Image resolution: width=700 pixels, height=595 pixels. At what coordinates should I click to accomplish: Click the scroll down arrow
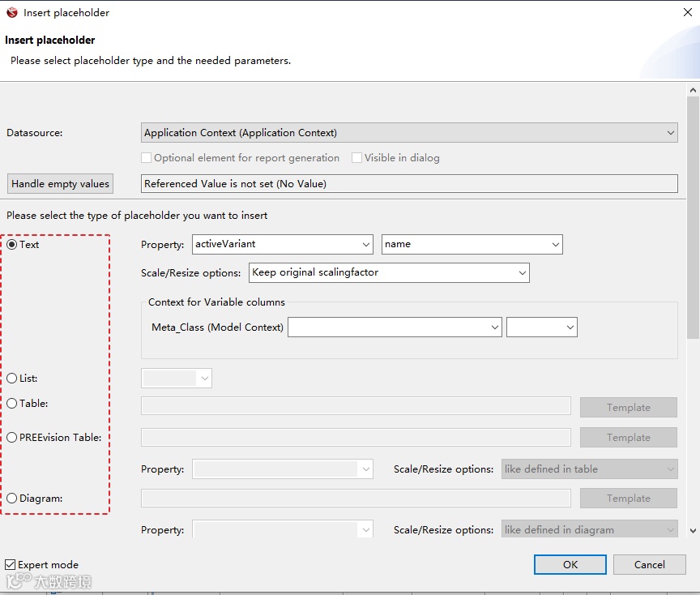[693, 530]
